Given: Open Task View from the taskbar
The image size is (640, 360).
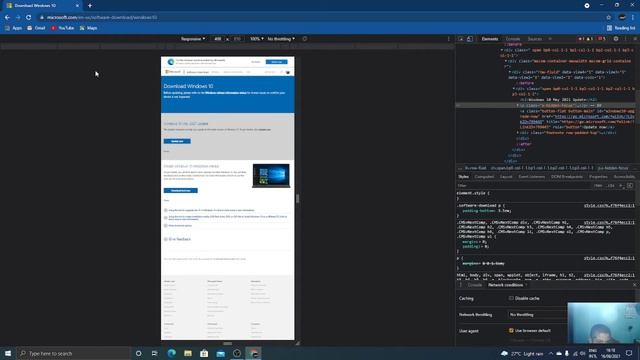Looking at the screenshot, I should click(x=154, y=353).
